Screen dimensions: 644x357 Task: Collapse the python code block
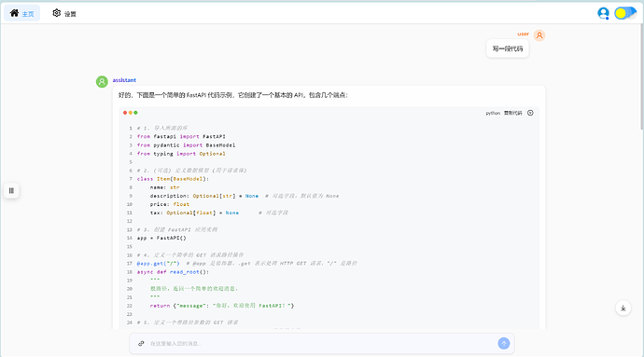click(530, 113)
